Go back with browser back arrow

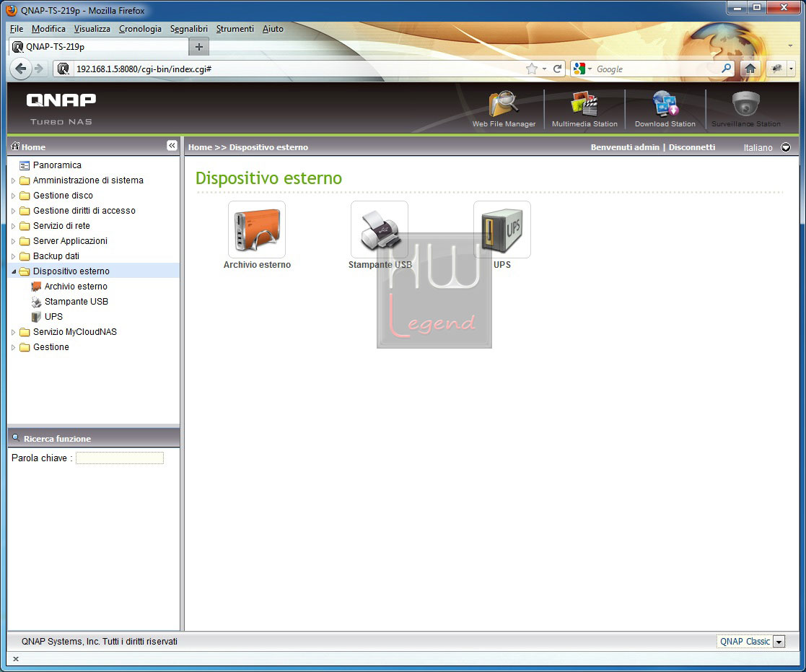20,69
